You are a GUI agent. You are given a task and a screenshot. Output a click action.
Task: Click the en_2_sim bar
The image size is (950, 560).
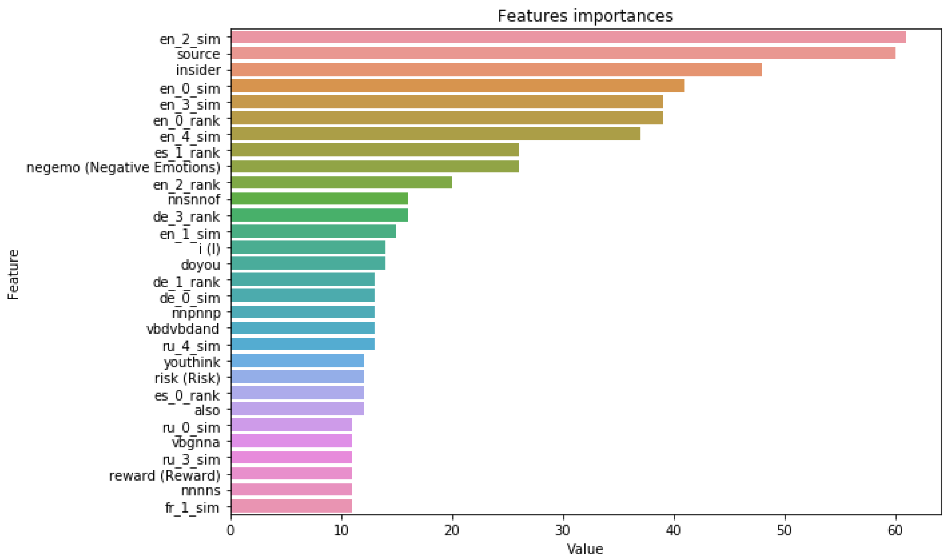tap(568, 37)
